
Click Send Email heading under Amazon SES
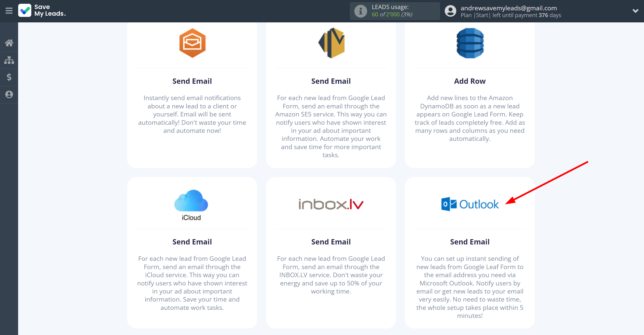pyautogui.click(x=331, y=81)
